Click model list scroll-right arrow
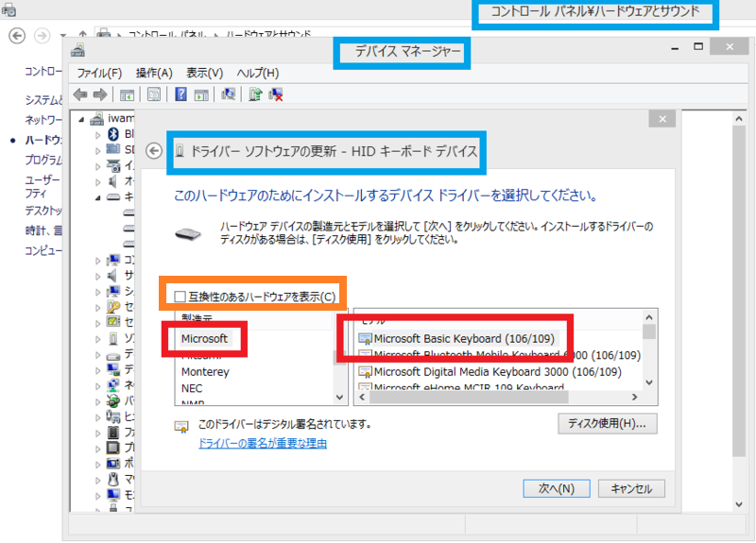 [x=634, y=397]
